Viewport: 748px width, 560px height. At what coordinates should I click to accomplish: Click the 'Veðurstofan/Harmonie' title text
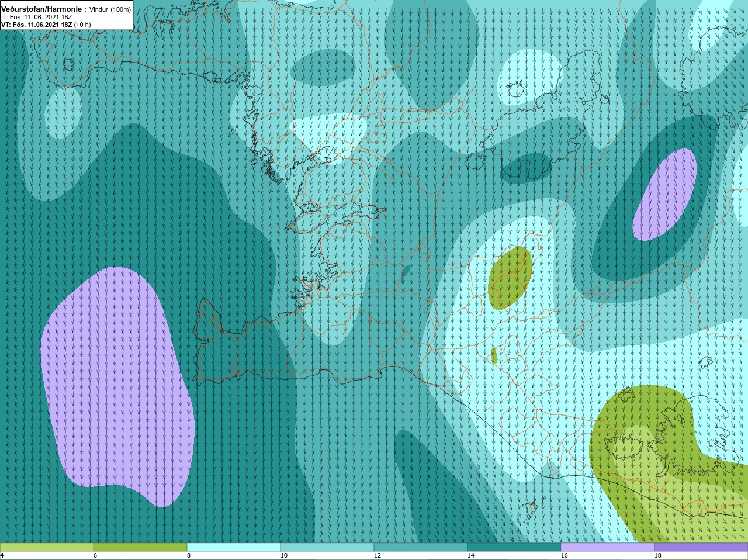pyautogui.click(x=41, y=9)
